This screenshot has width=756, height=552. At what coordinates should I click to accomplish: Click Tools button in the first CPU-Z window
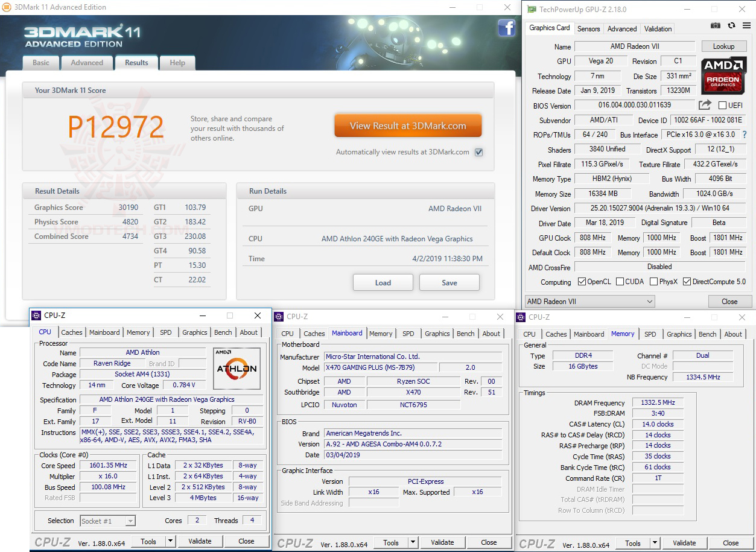pos(148,542)
